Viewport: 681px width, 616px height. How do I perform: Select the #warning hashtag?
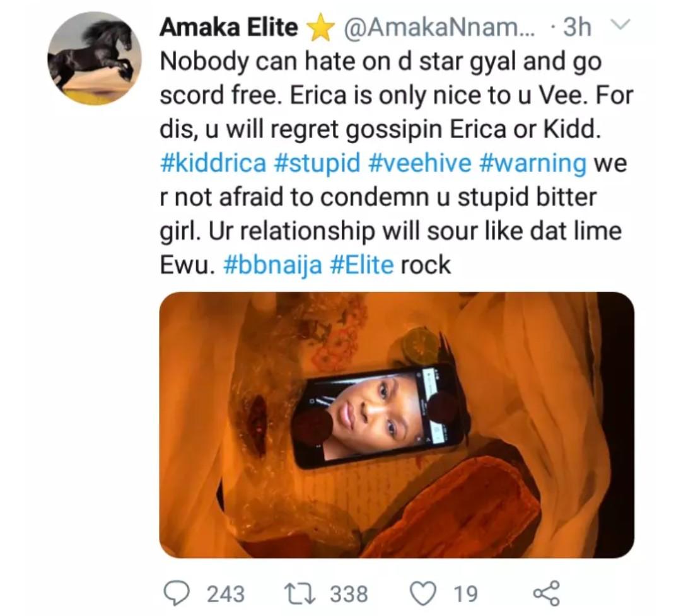tap(532, 163)
